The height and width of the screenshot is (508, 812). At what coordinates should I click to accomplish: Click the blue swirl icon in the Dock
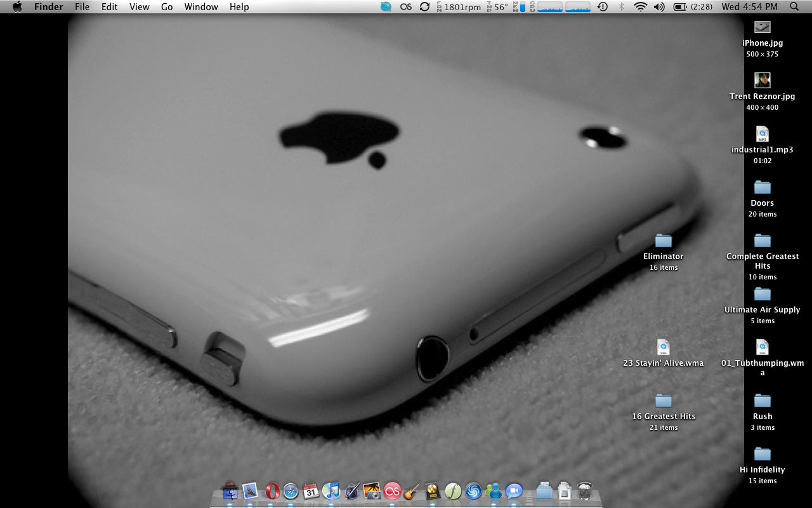473,491
